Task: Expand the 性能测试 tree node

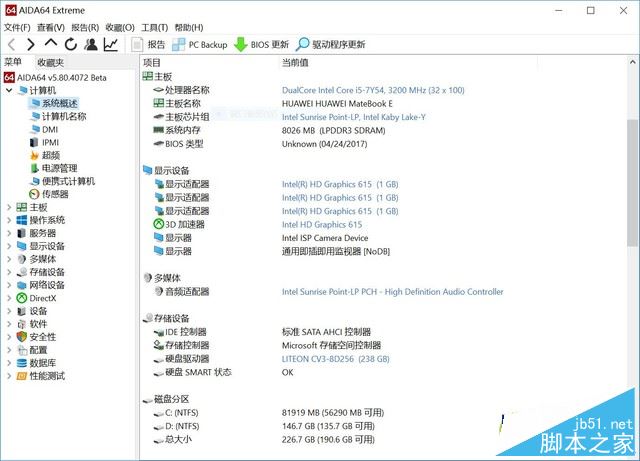Action: coord(9,376)
